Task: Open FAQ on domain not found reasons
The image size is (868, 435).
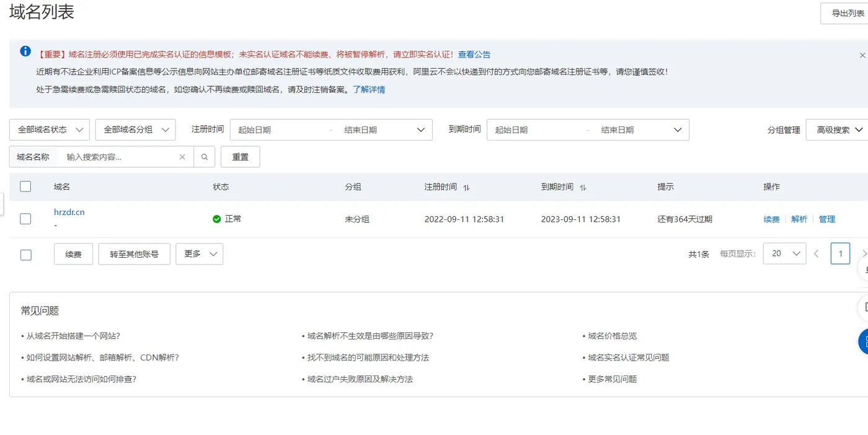Action: [368, 358]
